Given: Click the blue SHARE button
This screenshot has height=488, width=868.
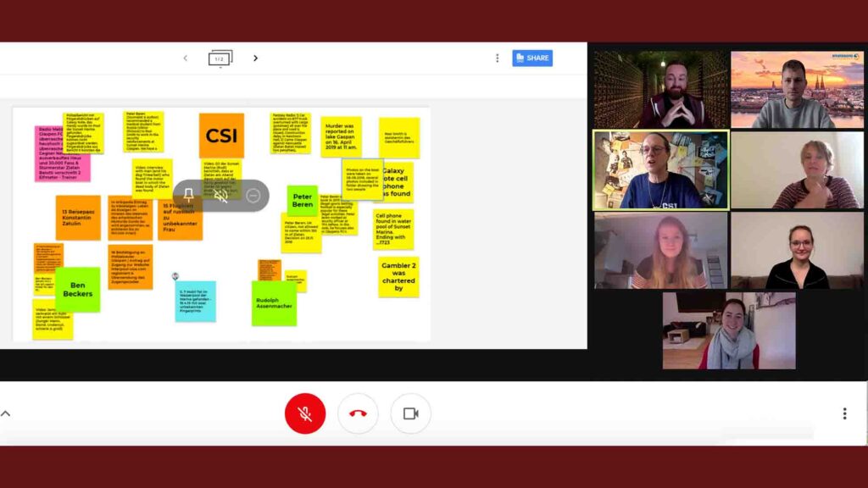Looking at the screenshot, I should click(x=532, y=58).
